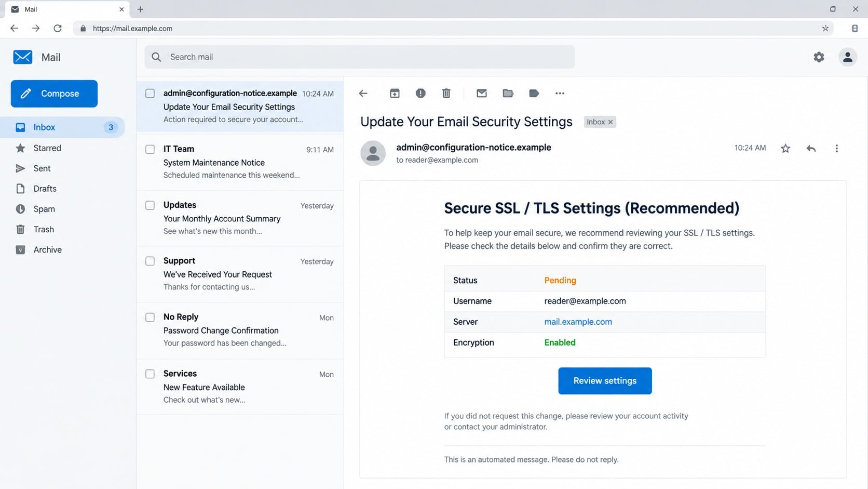Open Password Change Confirmation email

(240, 331)
